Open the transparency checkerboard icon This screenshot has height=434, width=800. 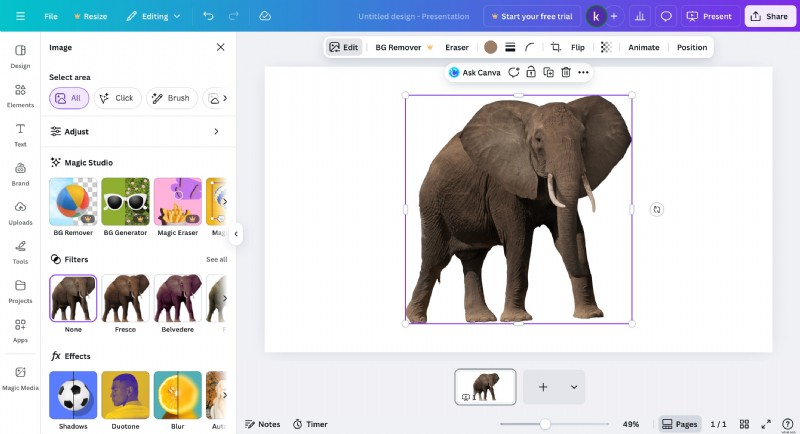606,47
